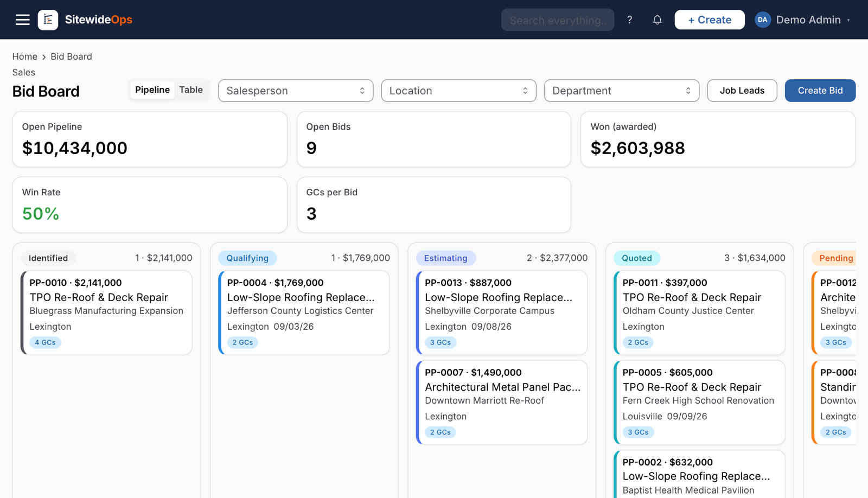
Task: Click the Estimating stage label
Action: click(445, 258)
